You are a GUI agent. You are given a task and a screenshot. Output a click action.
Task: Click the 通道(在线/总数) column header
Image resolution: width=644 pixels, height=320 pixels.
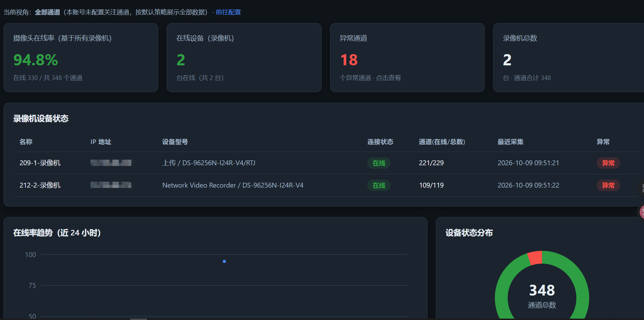click(x=442, y=142)
